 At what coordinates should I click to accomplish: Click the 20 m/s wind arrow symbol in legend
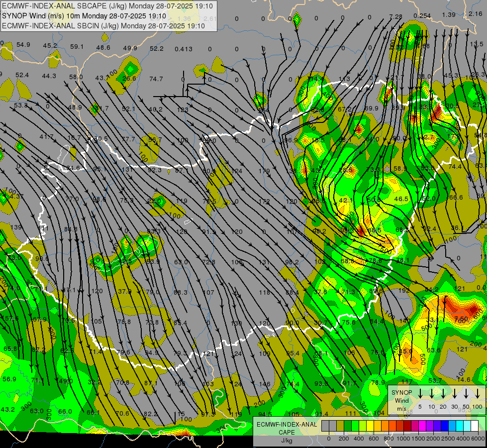tap(443, 393)
